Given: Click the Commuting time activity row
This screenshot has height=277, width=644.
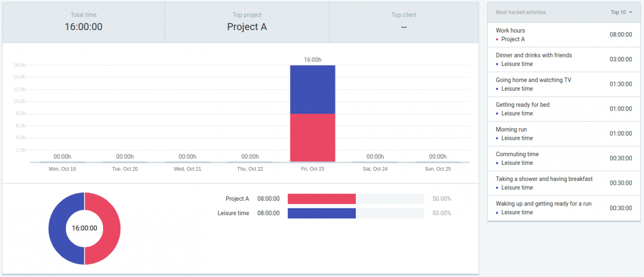Looking at the screenshot, I should [563, 158].
